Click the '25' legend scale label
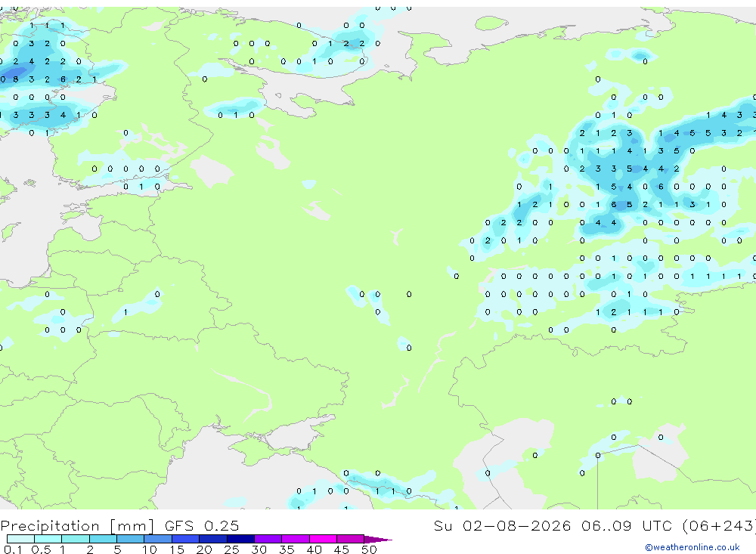 232,549
